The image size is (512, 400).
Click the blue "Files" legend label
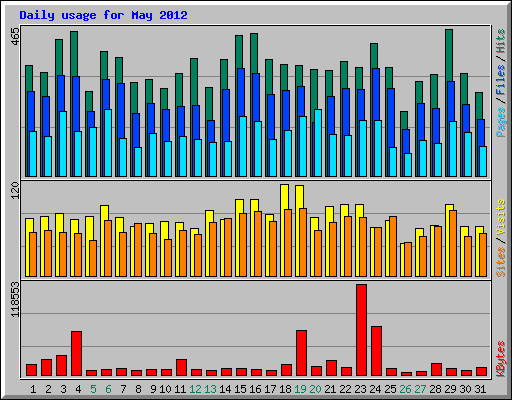coord(501,80)
